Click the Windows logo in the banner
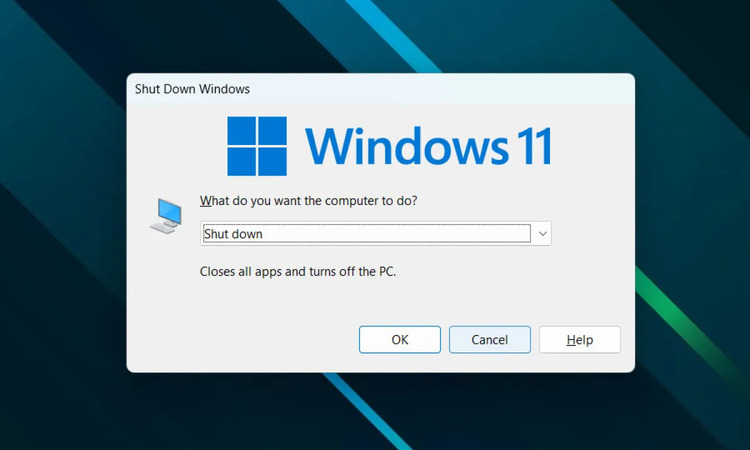Image resolution: width=750 pixels, height=450 pixels. [x=257, y=147]
